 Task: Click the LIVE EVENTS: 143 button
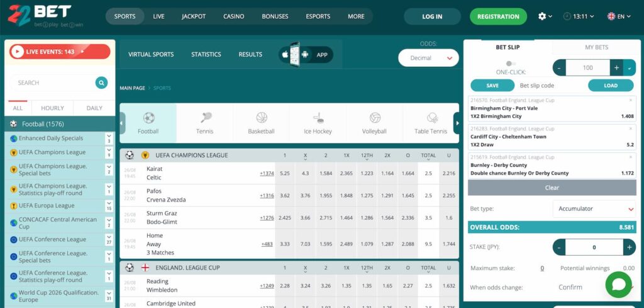60,52
